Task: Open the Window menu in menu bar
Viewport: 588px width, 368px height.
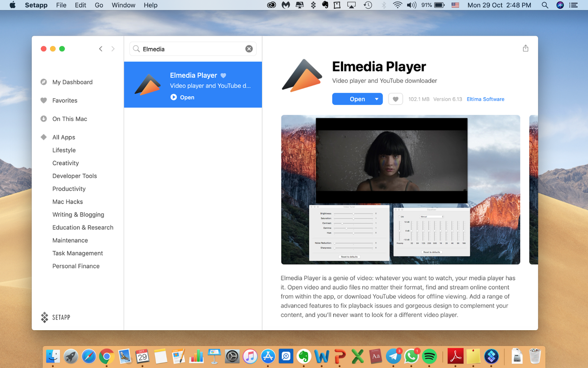Action: [x=123, y=5]
